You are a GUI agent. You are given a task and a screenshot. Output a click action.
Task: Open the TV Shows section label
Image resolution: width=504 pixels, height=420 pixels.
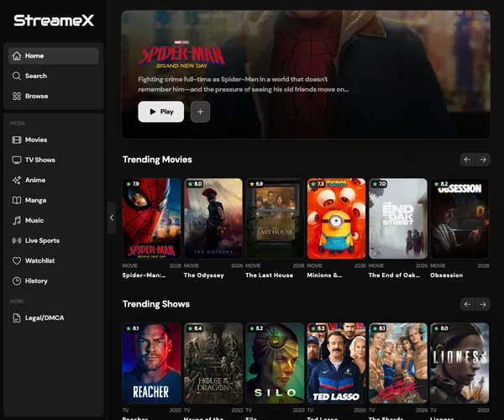[40, 160]
